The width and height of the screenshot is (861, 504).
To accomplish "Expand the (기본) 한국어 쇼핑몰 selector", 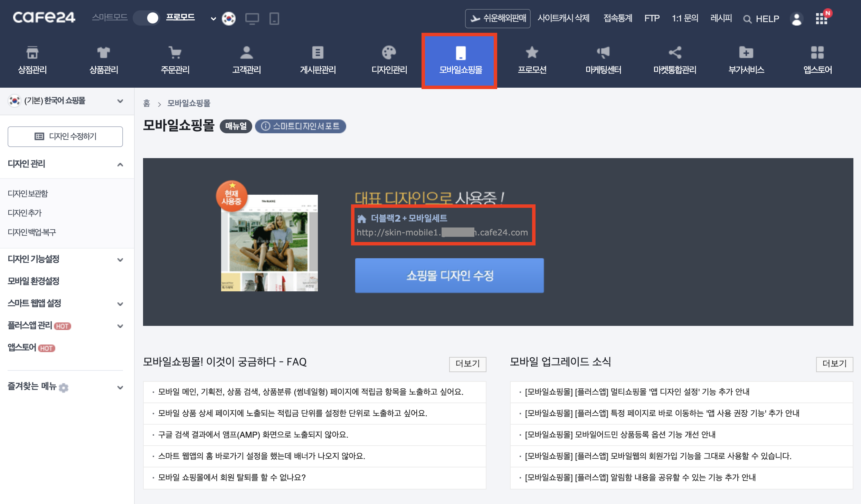I will click(120, 101).
